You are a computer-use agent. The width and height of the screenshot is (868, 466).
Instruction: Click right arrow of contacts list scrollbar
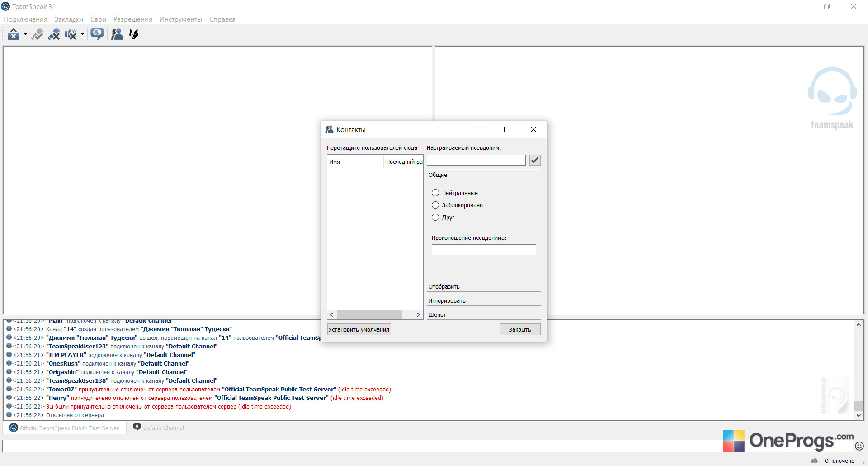pos(418,314)
